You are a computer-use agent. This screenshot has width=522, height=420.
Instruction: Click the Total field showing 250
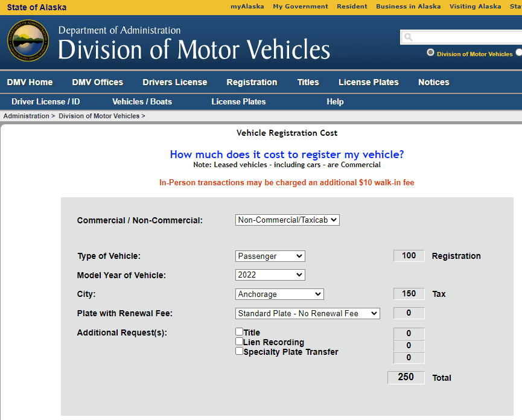pyautogui.click(x=406, y=377)
